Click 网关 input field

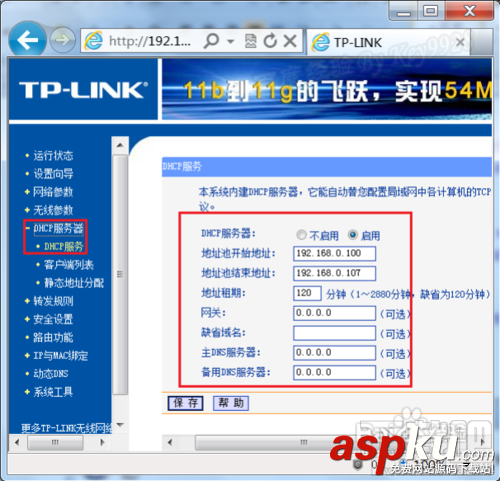click(x=334, y=313)
